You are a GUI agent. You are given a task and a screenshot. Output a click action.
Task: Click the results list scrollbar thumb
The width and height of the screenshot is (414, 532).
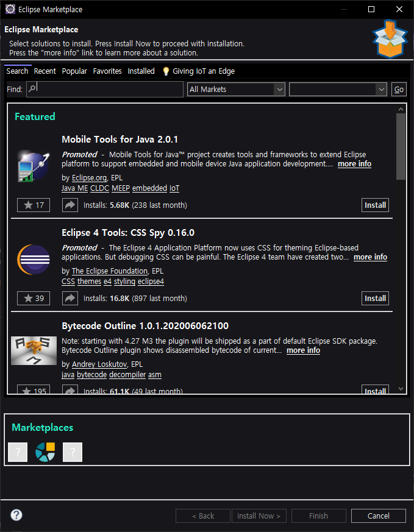click(401, 147)
